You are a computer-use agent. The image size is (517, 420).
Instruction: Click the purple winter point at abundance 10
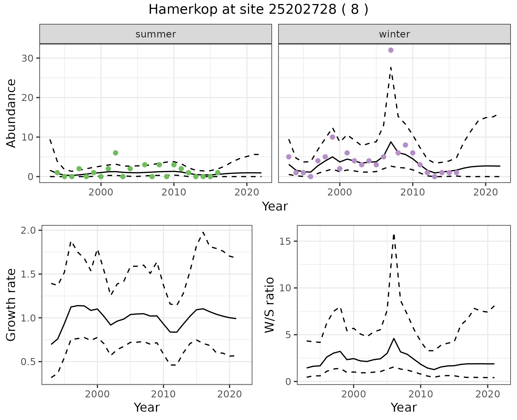(332, 137)
